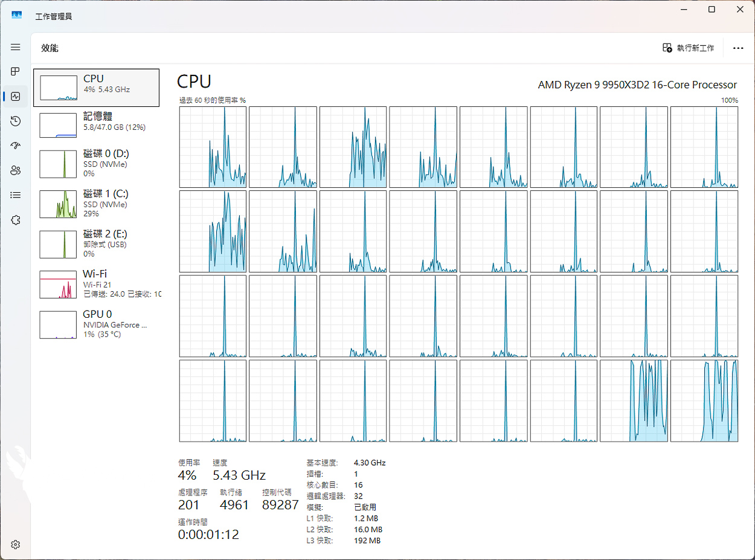Select the CPU performance item
The height and width of the screenshot is (560, 755).
pyautogui.click(x=97, y=88)
